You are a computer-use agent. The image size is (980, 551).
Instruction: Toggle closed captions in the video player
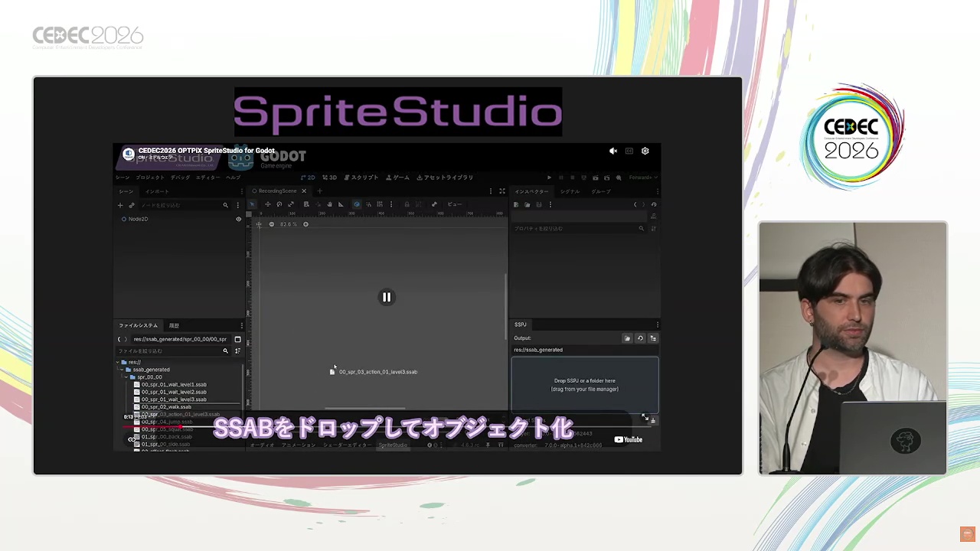[629, 152]
